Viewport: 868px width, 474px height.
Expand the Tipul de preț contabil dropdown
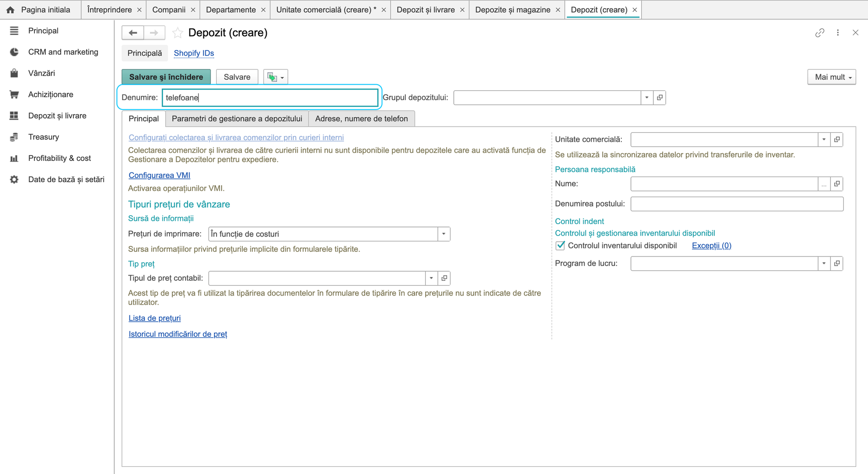(x=431, y=278)
